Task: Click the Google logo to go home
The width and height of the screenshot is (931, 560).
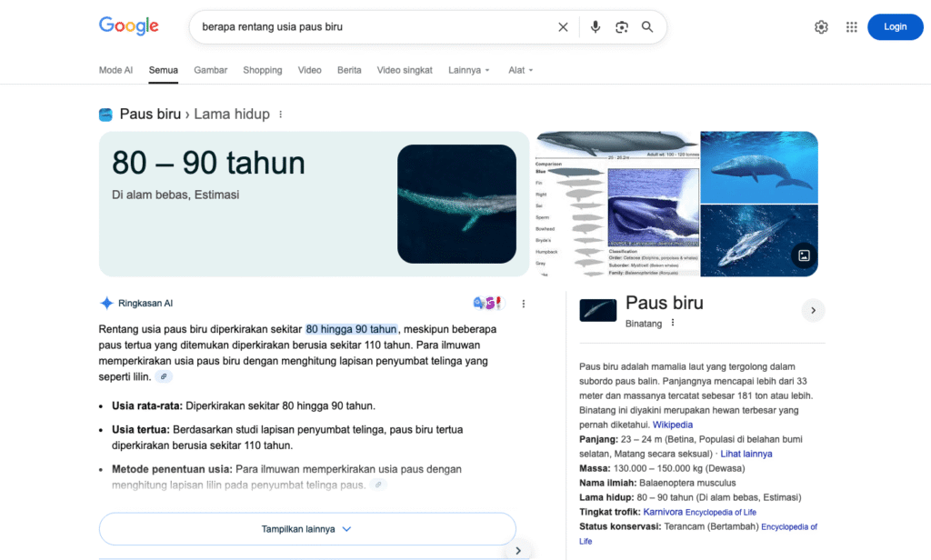Action: tap(128, 25)
